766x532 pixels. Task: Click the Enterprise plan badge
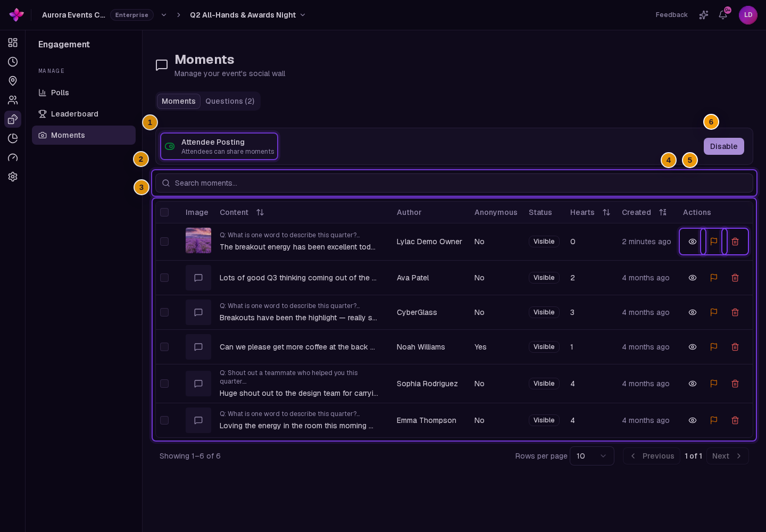click(132, 15)
